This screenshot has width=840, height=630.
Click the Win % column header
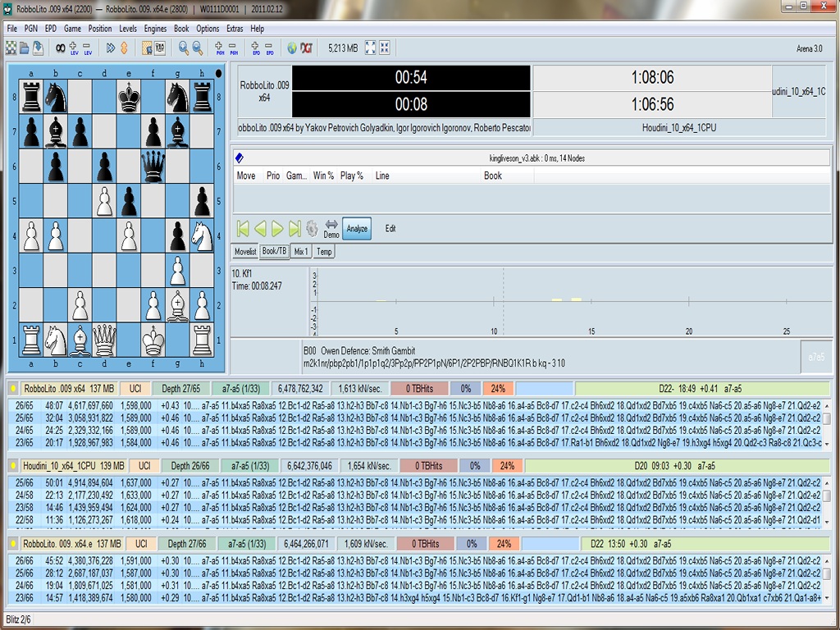point(323,176)
